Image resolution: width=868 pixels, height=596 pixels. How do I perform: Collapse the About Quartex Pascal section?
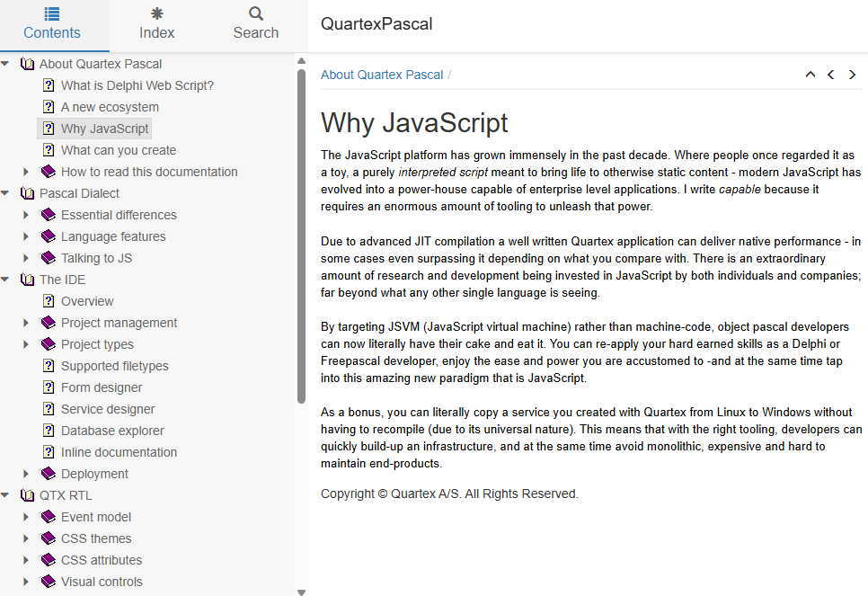pyautogui.click(x=5, y=64)
